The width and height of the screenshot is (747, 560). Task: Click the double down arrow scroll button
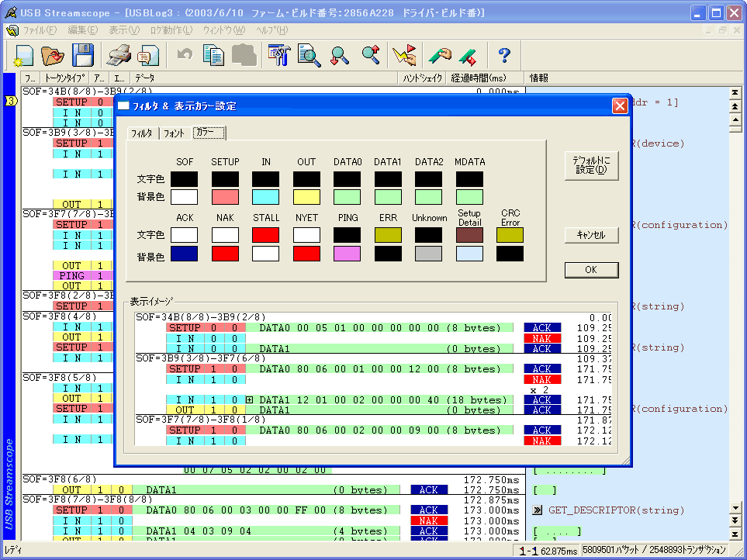pos(735,520)
